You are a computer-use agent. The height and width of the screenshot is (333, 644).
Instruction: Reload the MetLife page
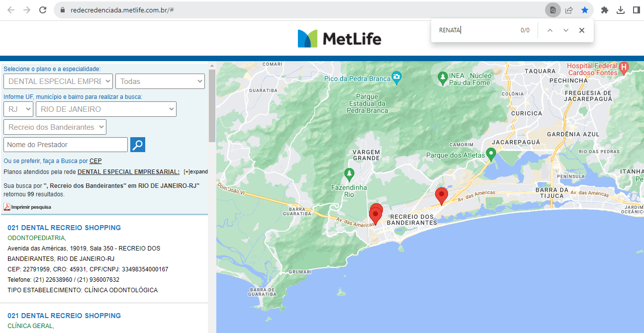(43, 10)
